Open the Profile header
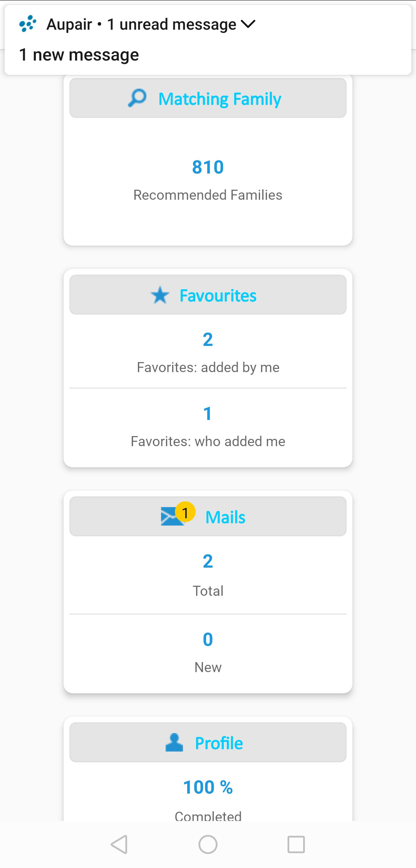The height and width of the screenshot is (868, 416). (219, 743)
